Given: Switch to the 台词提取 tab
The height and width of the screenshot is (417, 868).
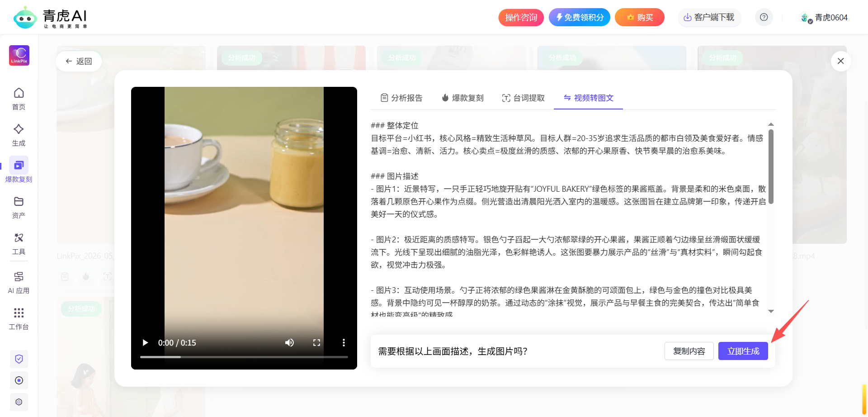Looking at the screenshot, I should tap(524, 98).
